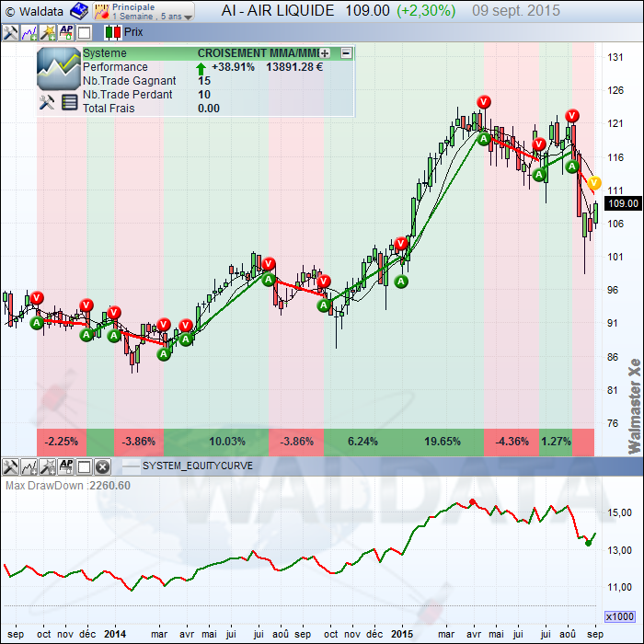Select the -4.36% trade result segment
644x644 pixels.
pos(512,442)
